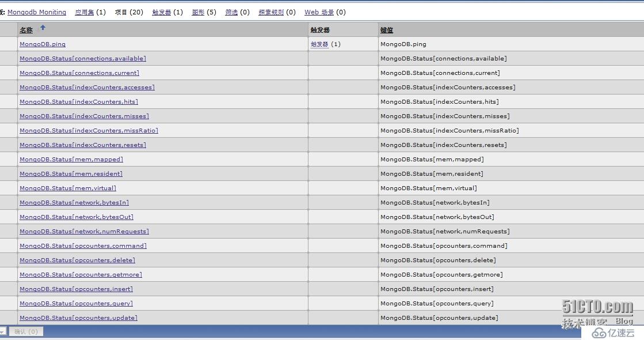Open item MongoDB.Status[connections,available]

pyautogui.click(x=82, y=58)
